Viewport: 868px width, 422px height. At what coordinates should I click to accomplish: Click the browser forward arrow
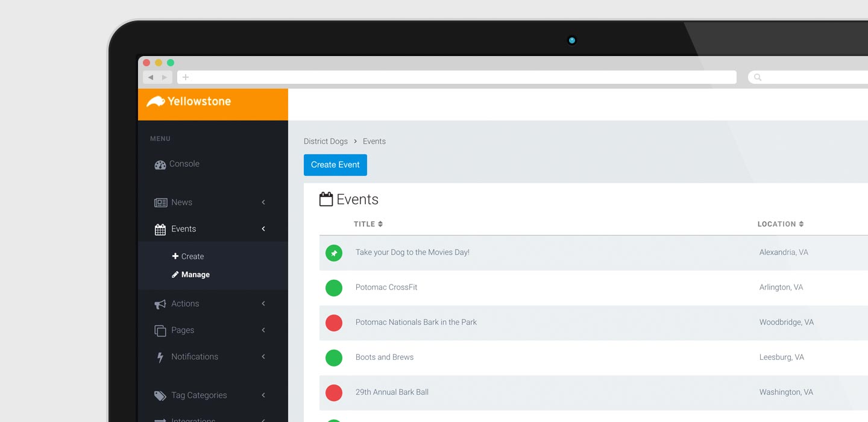164,77
